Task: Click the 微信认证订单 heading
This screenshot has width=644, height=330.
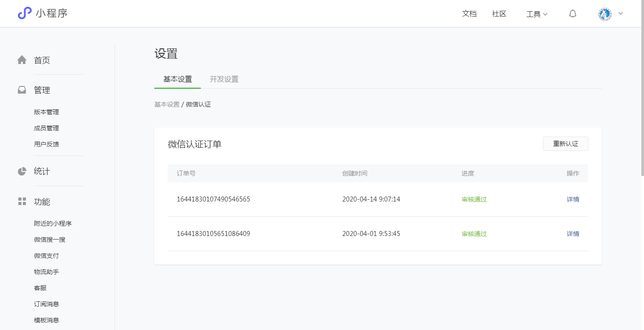Action: click(195, 144)
